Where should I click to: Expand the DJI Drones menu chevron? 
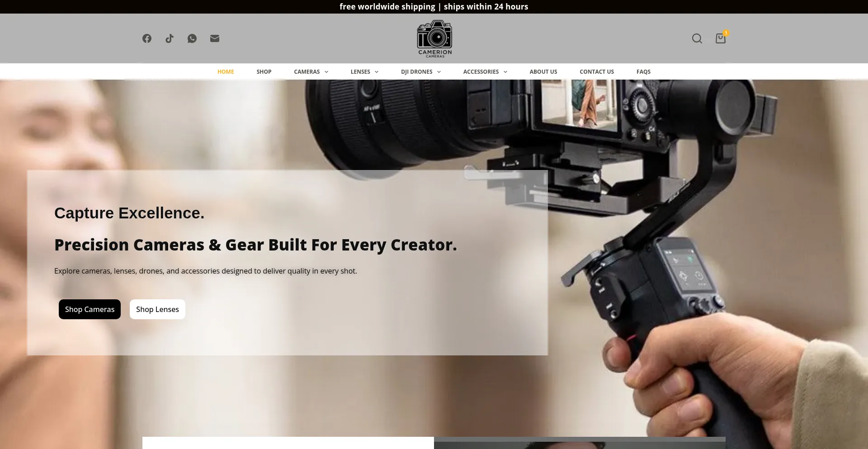tap(439, 72)
